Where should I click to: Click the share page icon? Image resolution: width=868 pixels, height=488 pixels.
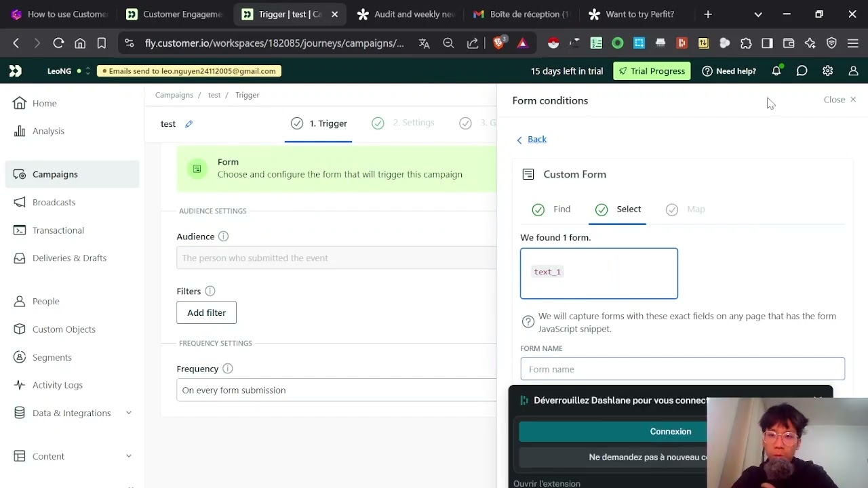pyautogui.click(x=473, y=43)
